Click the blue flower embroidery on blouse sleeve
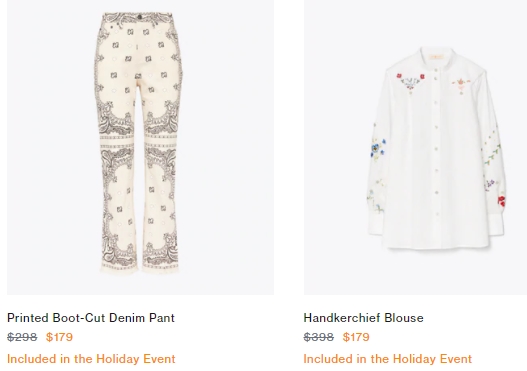 tap(378, 149)
